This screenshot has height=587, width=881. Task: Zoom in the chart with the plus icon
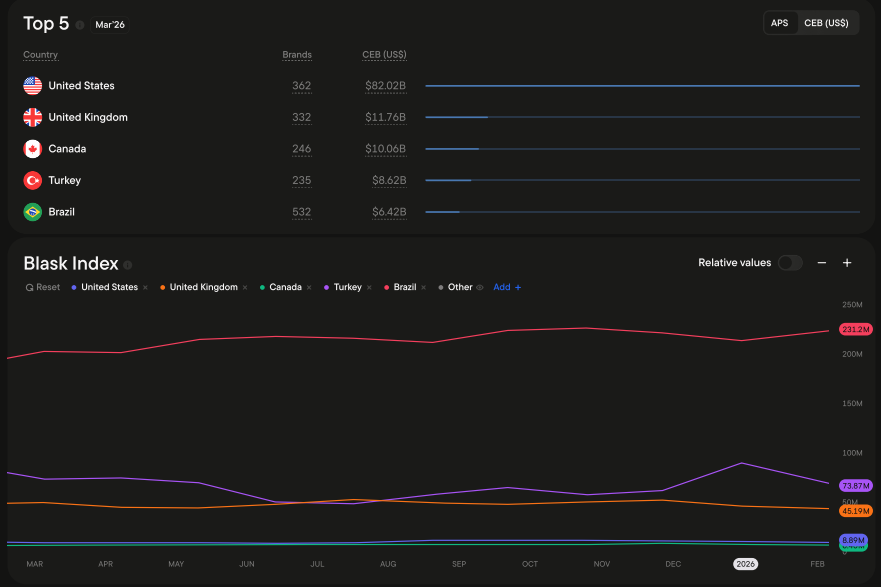[847, 263]
